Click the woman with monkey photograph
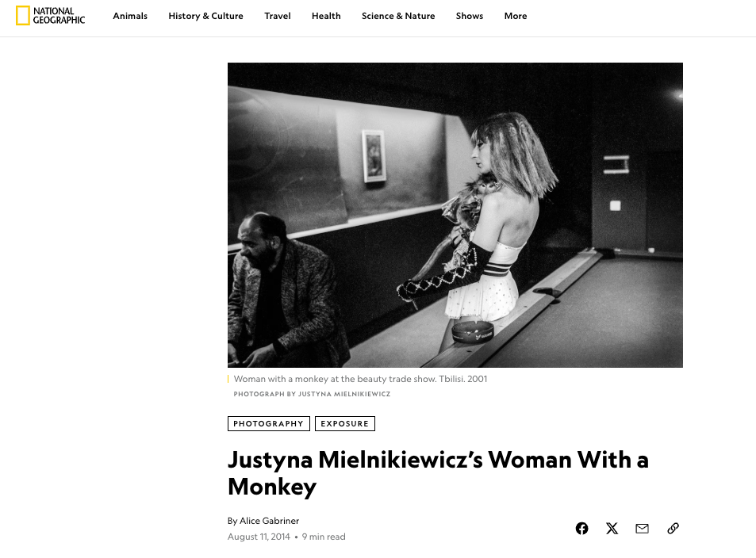Screen dimensions: 756x558 [x=455, y=215]
